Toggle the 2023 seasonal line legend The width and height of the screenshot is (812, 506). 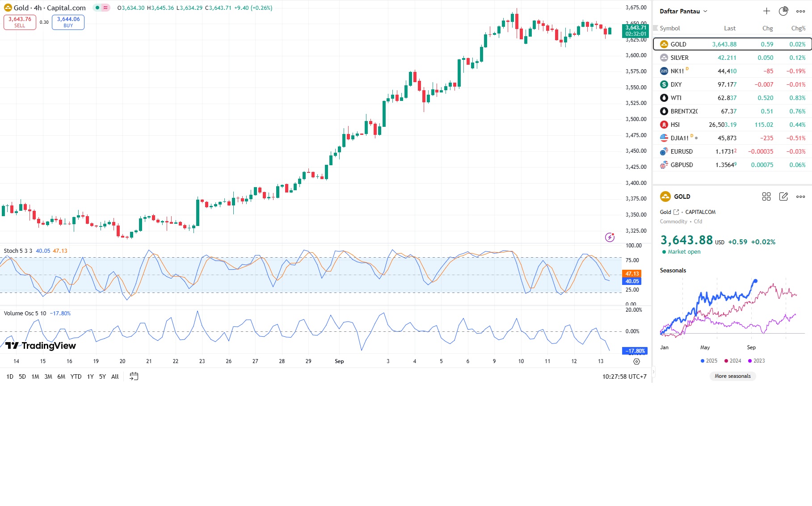[756, 361]
